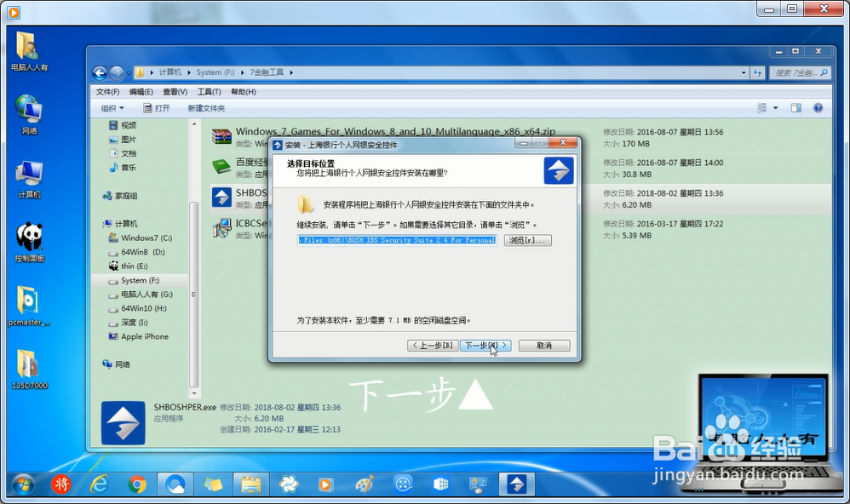Click the file explorer taskbar button
The height and width of the screenshot is (504, 850).
[251, 484]
